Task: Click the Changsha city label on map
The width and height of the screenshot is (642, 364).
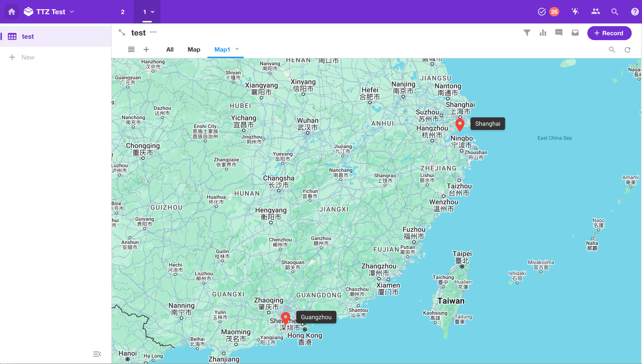Action: coord(278,182)
